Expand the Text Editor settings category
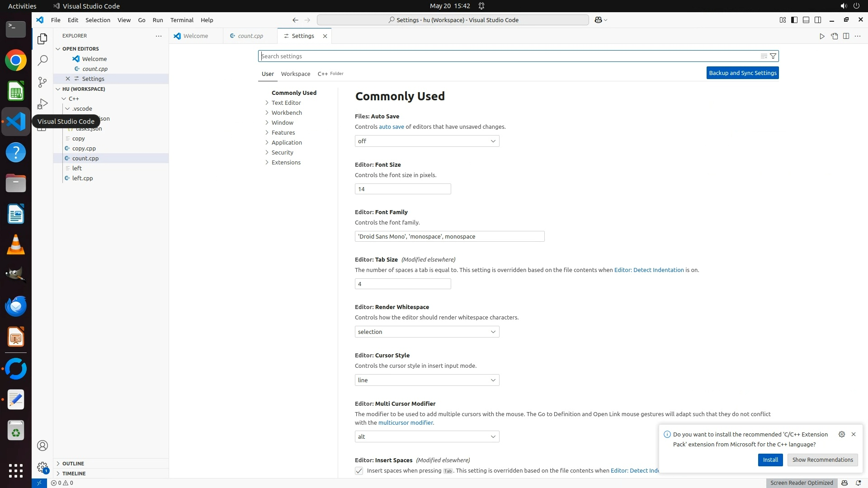 point(286,103)
